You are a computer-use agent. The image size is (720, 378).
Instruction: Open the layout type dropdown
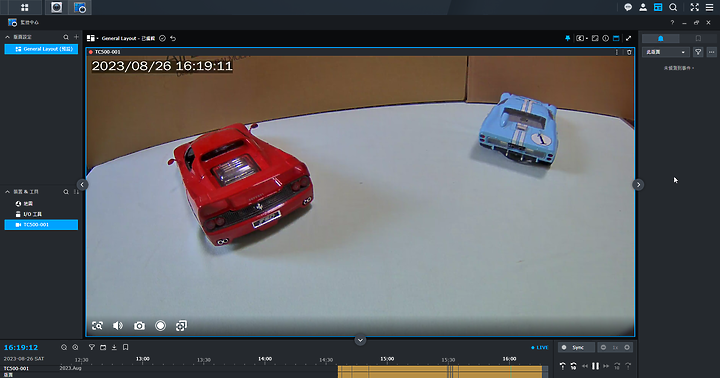(92, 38)
